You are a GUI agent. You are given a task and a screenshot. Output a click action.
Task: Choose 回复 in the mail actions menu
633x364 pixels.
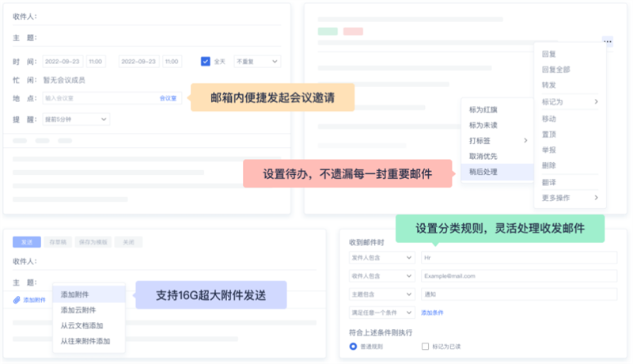tap(548, 54)
